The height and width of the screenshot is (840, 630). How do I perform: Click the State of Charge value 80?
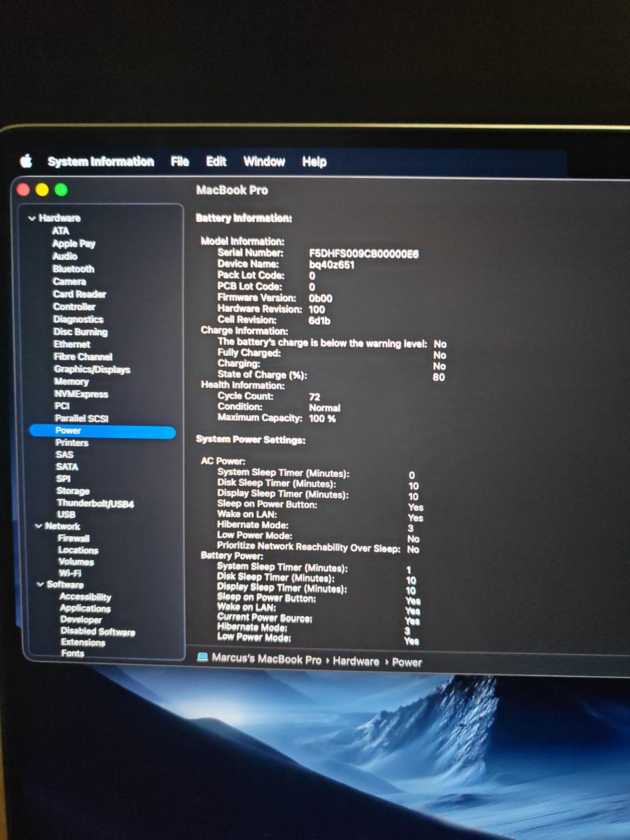[439, 377]
